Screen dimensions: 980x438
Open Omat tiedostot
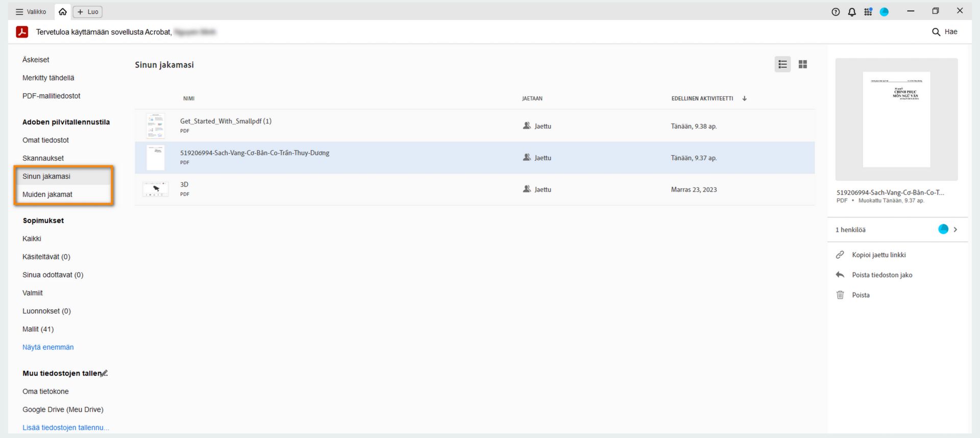coord(45,140)
